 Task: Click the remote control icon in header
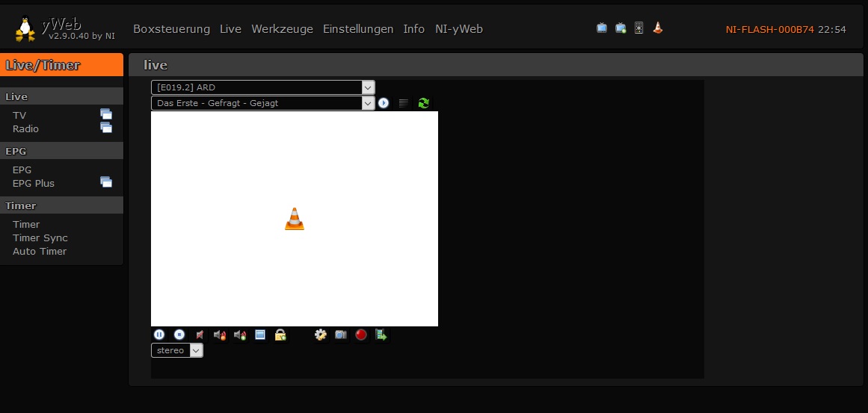tap(638, 28)
